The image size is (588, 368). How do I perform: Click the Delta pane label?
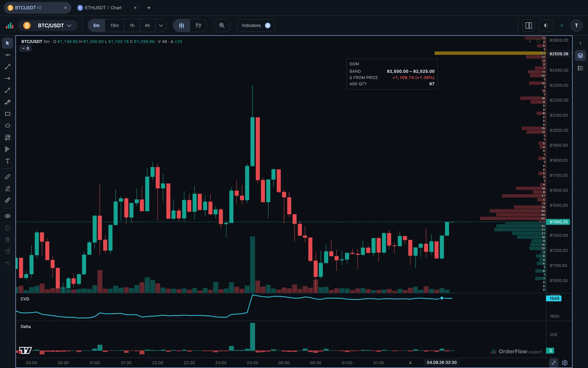[26, 327]
